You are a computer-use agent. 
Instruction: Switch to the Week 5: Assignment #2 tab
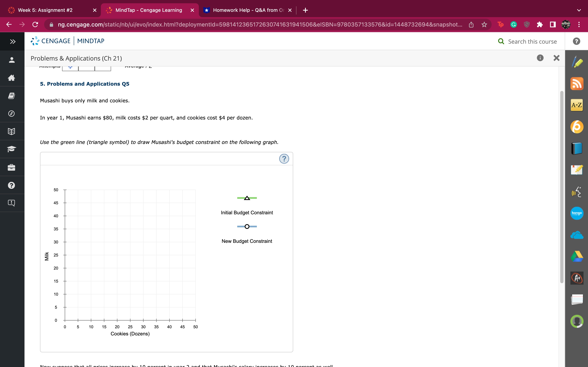point(45,10)
